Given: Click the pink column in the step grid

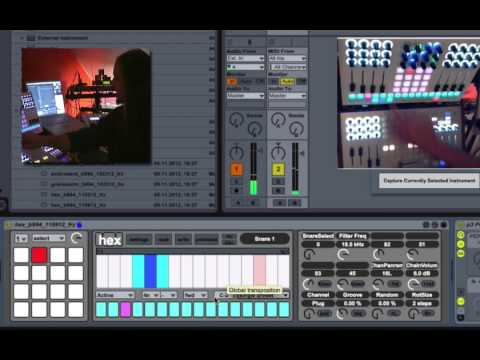Looking at the screenshot, I should (x=260, y=271).
